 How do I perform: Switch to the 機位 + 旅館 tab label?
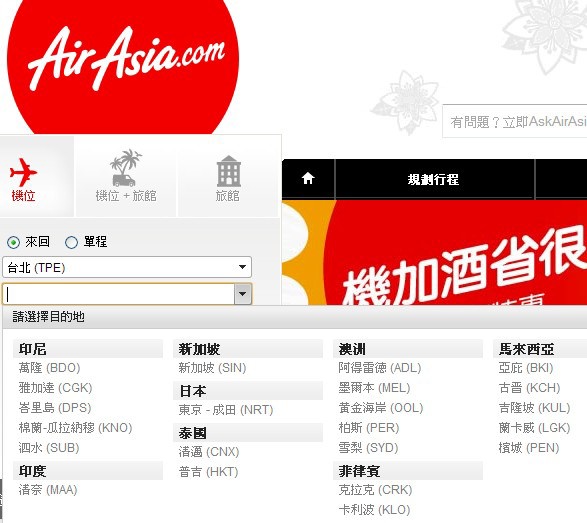(126, 196)
